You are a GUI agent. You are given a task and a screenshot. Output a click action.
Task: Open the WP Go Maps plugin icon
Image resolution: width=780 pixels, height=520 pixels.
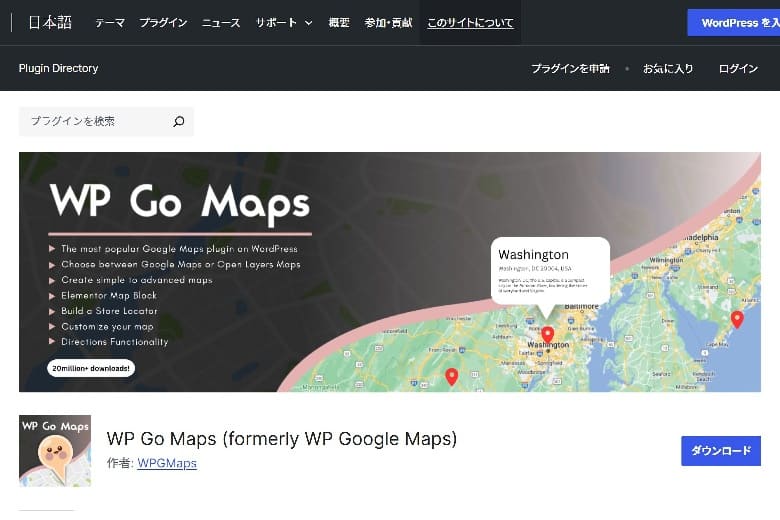click(x=55, y=450)
